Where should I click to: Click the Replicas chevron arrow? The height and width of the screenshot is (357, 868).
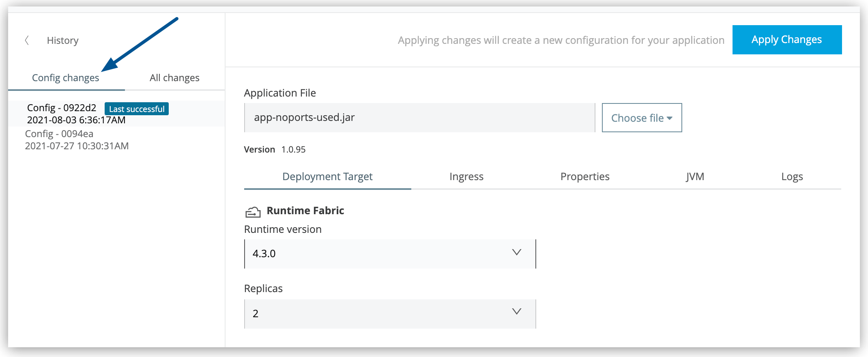pyautogui.click(x=516, y=312)
